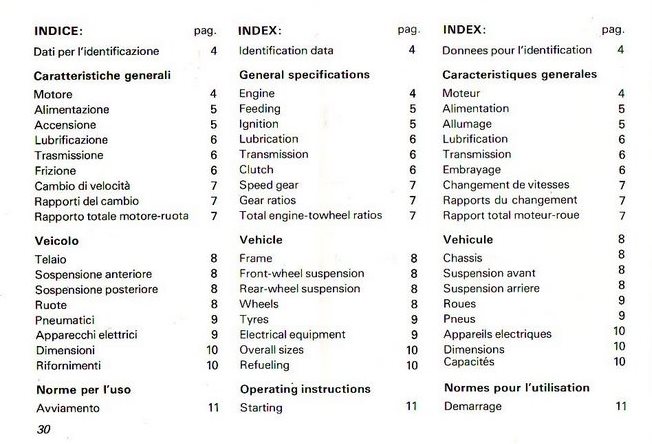
Task: Click the 'Motore' entry
Action: (54, 94)
